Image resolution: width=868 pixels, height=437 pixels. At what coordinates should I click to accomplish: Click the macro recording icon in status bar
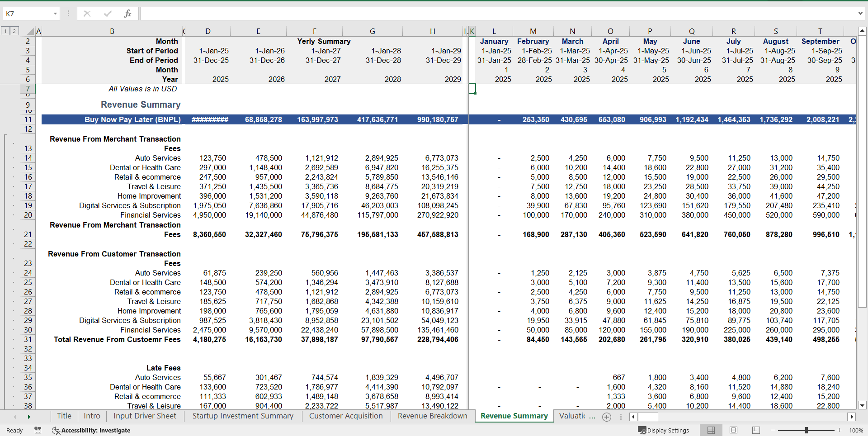tap(38, 430)
